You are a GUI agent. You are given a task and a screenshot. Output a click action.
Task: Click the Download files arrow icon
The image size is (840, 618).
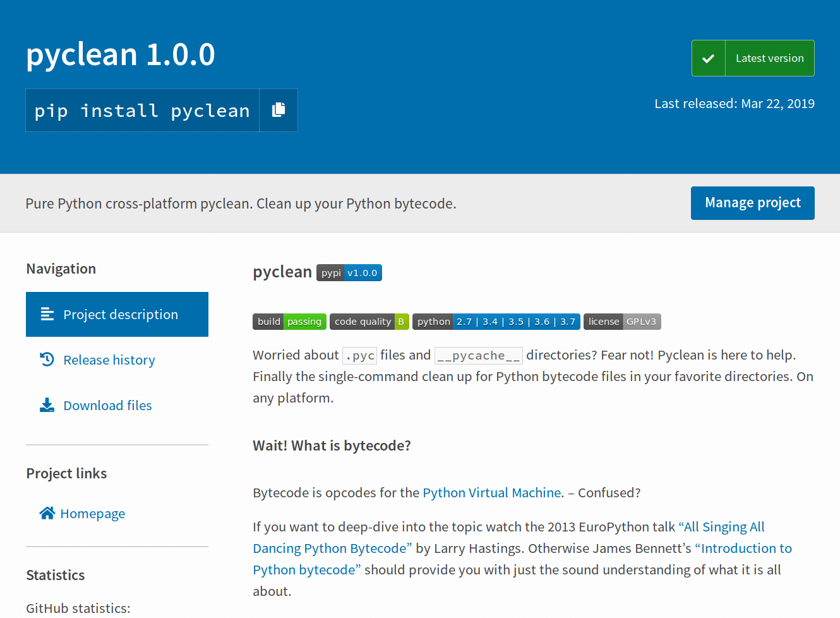click(47, 405)
